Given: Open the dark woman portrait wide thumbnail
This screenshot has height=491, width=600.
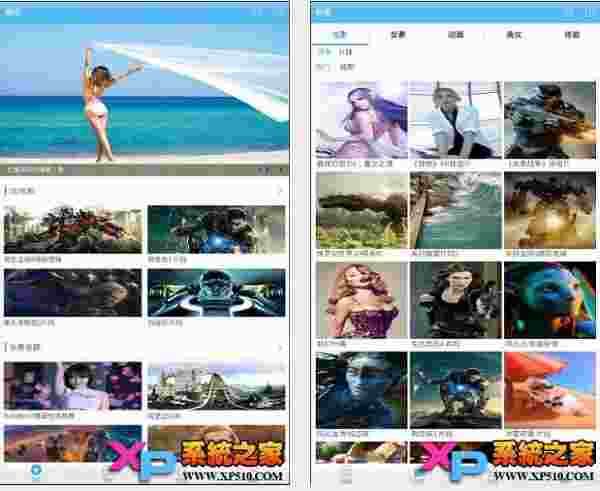Looking at the screenshot, I should (x=73, y=293).
